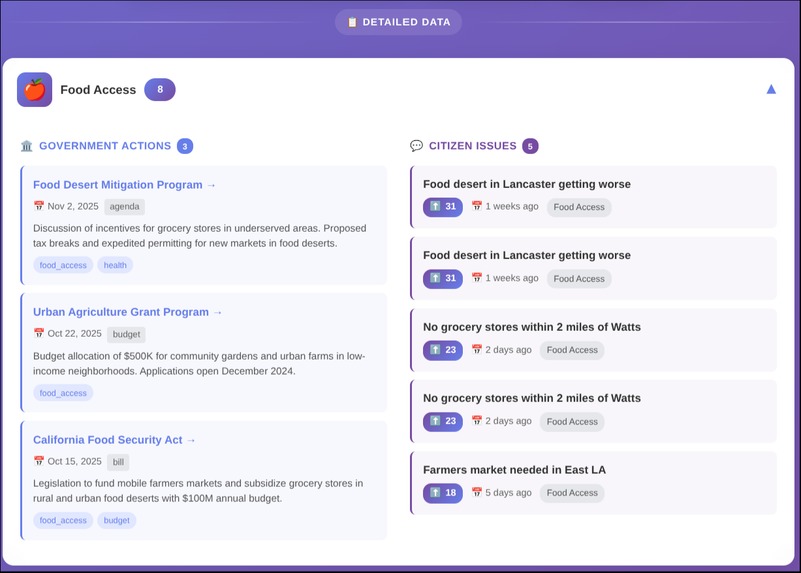The image size is (801, 573).
Task: Open Urban Agriculture Grant Program link
Action: click(x=127, y=312)
